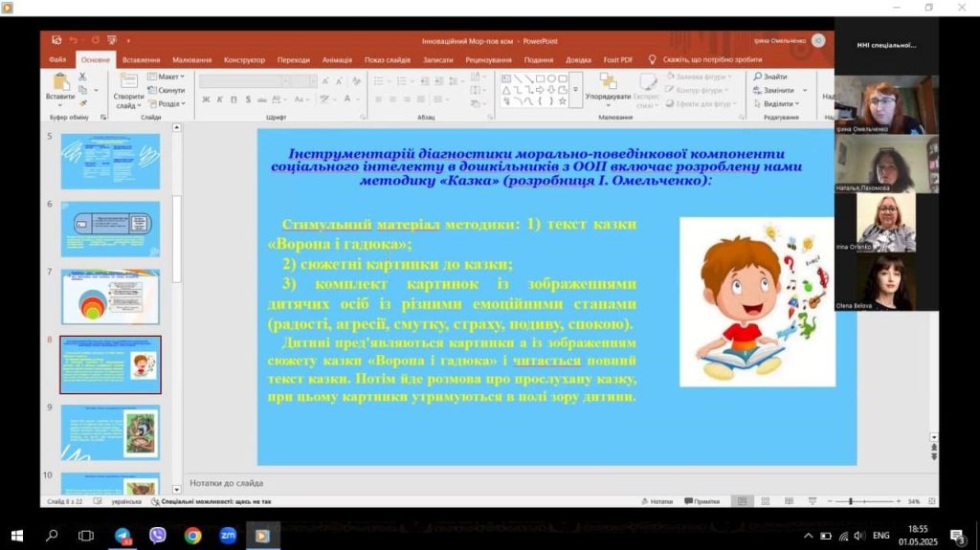
Task: Switch to the Вставлення tab
Action: coord(142,60)
